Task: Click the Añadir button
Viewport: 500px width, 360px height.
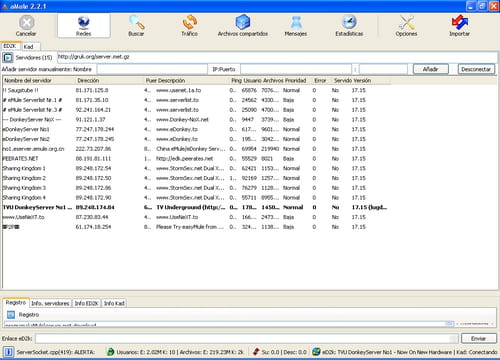Action: tap(431, 69)
